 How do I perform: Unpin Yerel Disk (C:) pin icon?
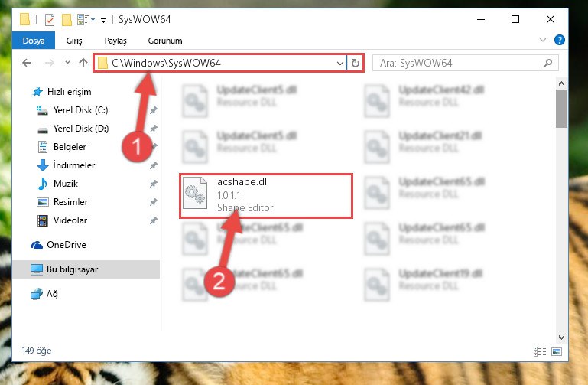tap(154, 110)
